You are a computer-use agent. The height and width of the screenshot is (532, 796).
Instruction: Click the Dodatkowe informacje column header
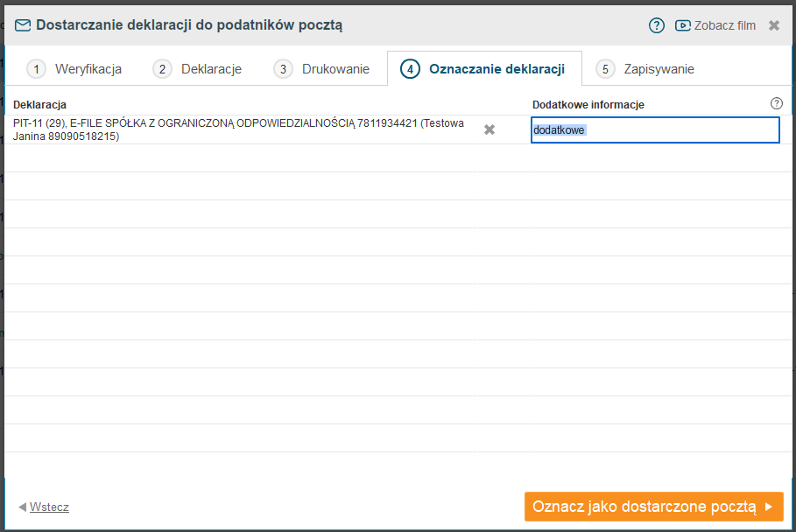[588, 105]
